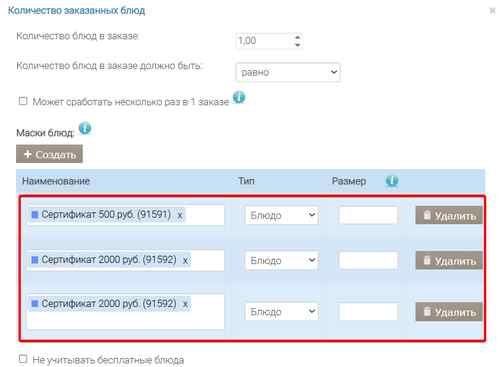Remove third row 'Сертификат 2000 руб.' tag x

point(185,304)
